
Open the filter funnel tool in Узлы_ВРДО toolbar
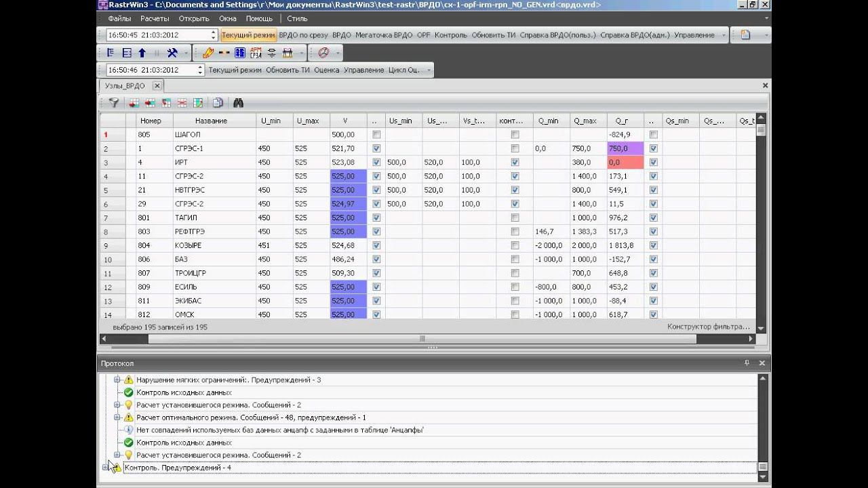point(114,103)
